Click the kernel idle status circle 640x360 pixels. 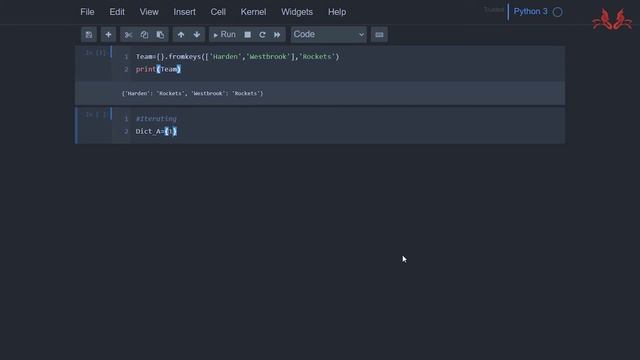point(558,12)
